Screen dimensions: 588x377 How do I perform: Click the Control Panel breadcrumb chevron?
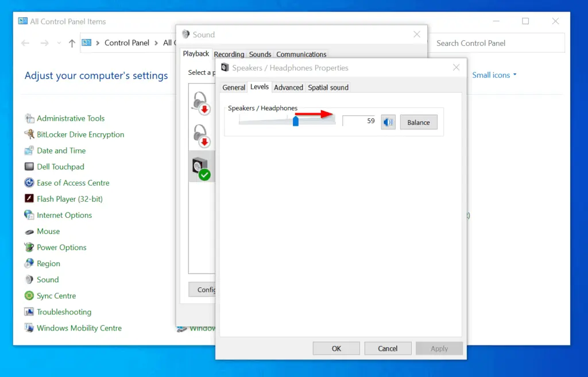click(x=156, y=43)
